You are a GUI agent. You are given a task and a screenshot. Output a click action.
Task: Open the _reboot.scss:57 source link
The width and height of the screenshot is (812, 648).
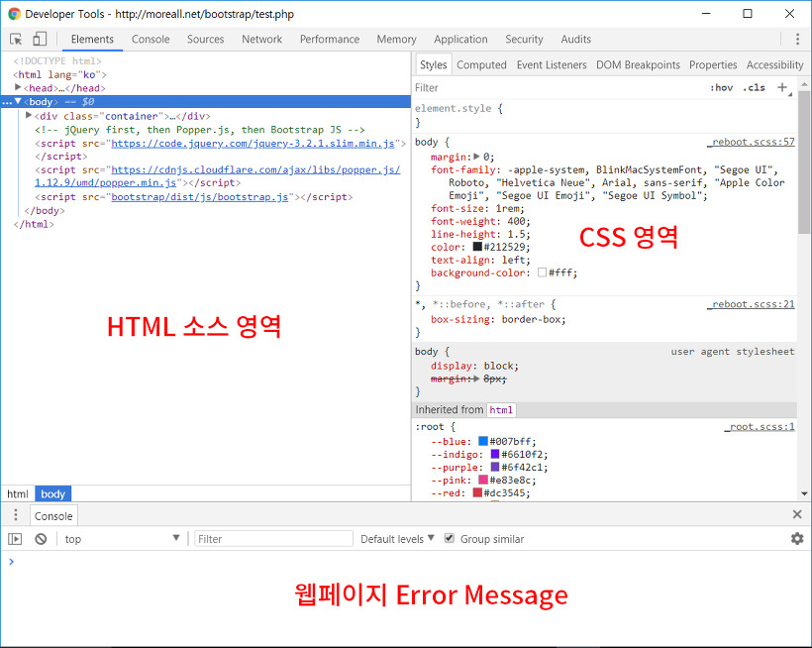[x=751, y=142]
